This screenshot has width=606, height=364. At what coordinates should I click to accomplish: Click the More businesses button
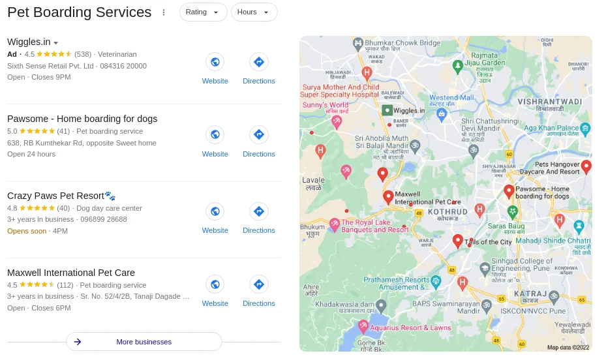[x=144, y=342]
